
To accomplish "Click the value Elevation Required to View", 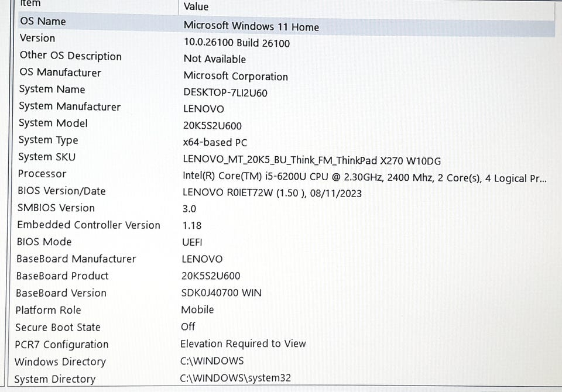I will pos(243,343).
